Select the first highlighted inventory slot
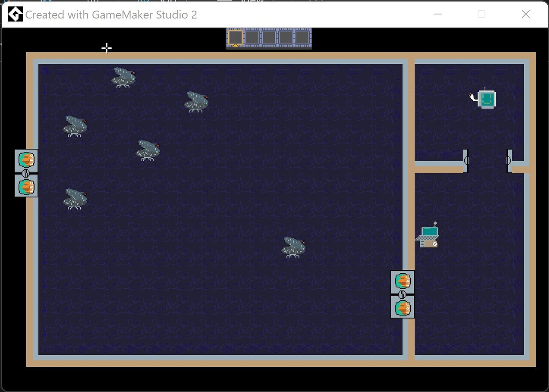The image size is (549, 392). tap(235, 37)
